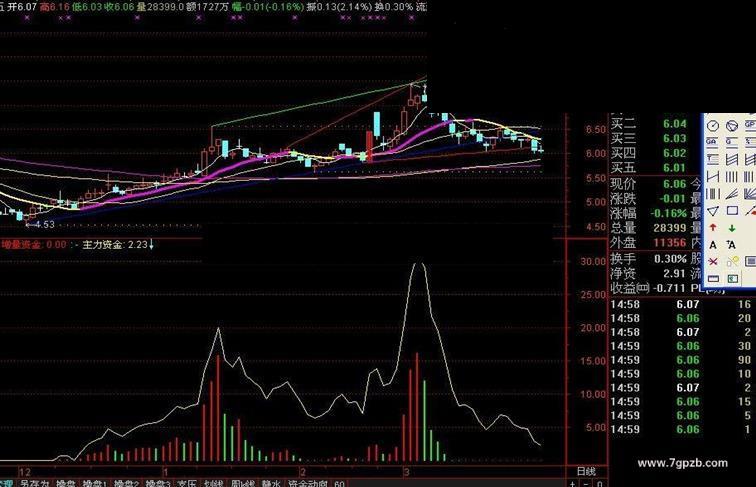This screenshot has width=756, height=487.
Task: Select the H-shaped measuring line tool
Action: coord(713,176)
